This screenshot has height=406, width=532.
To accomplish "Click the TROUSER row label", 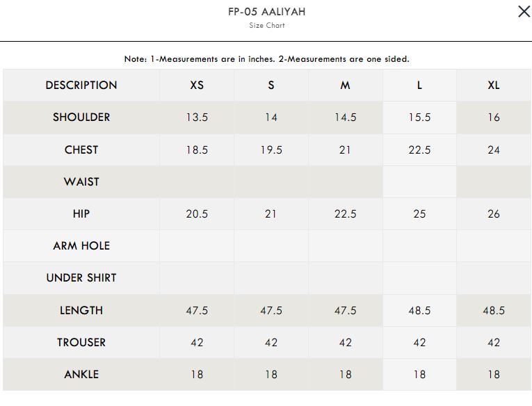I will point(81,342).
